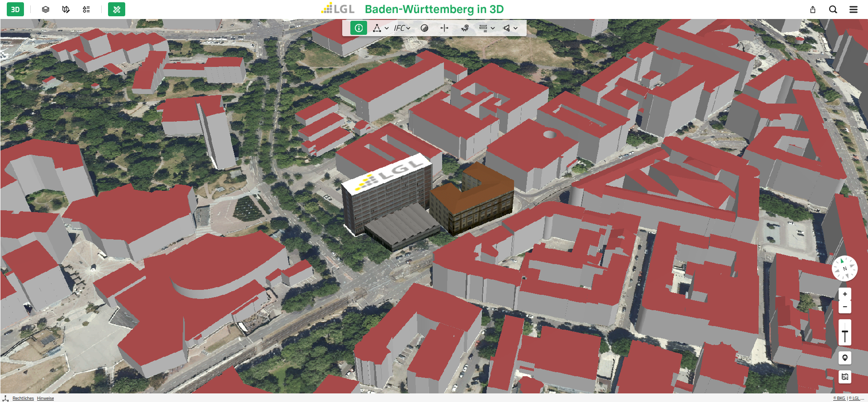Screen dimensions: 868x402
Task: Toggle the green tools toolbar button
Action: (x=117, y=9)
